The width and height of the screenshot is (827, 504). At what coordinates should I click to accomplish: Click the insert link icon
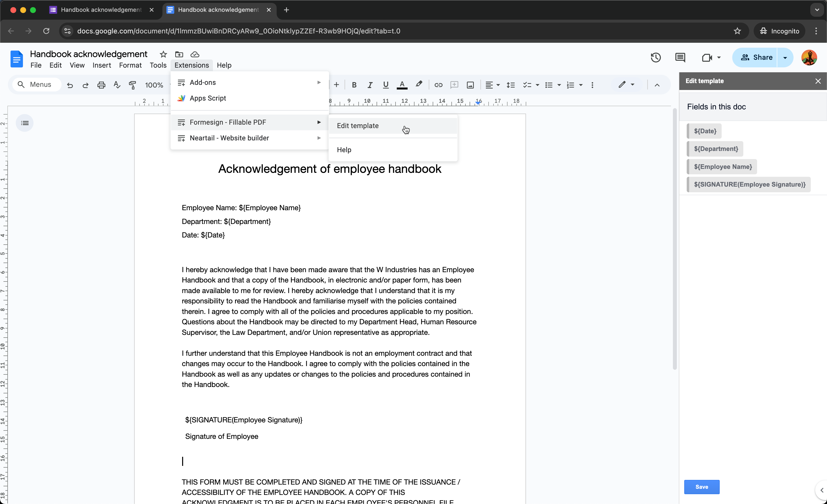pos(438,85)
